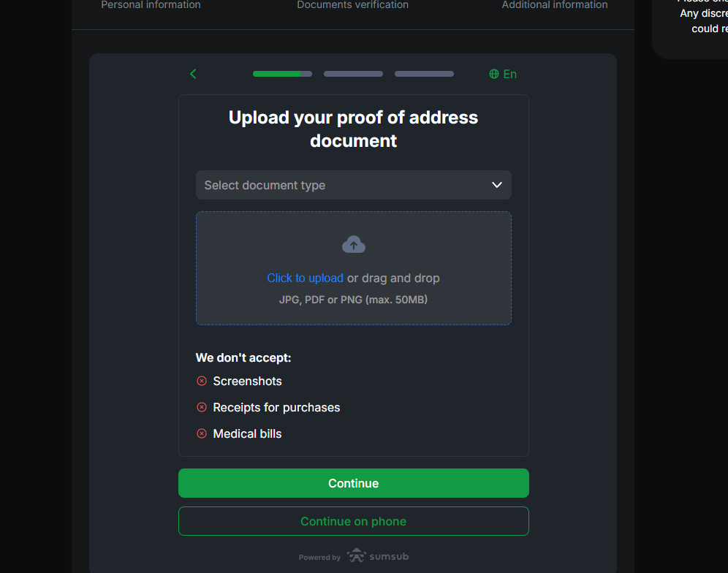The width and height of the screenshot is (728, 573).
Task: Switch to the Personal information step
Action: [151, 5]
